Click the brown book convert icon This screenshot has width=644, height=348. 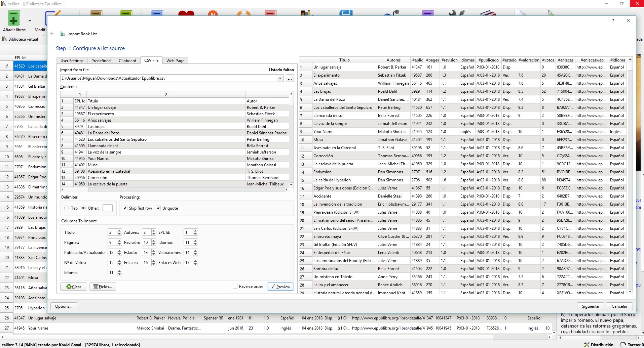[96, 13]
